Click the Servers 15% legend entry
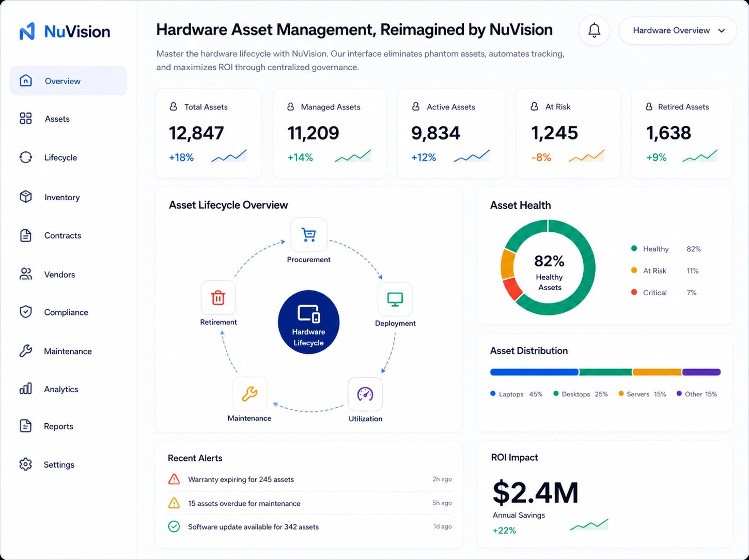 642,394
